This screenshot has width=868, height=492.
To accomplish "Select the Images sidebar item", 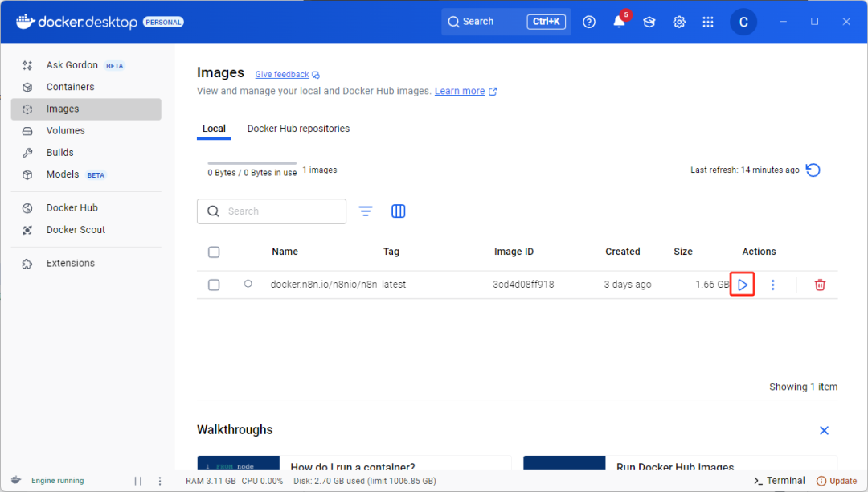I will point(86,109).
